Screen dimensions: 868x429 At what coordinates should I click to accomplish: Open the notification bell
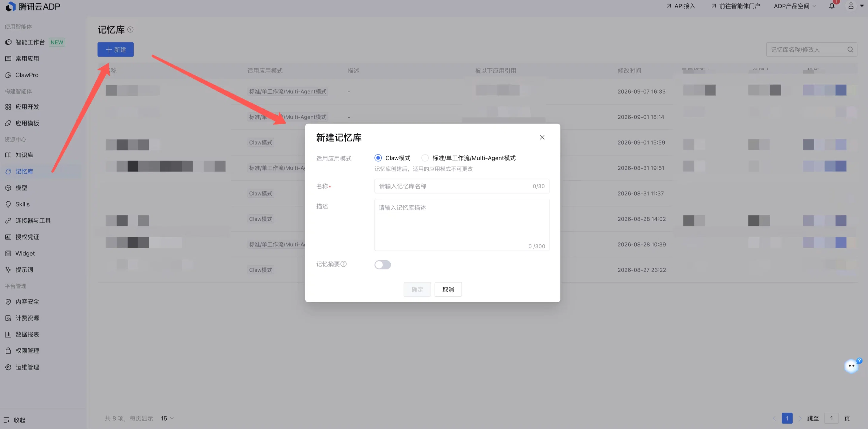pos(832,6)
